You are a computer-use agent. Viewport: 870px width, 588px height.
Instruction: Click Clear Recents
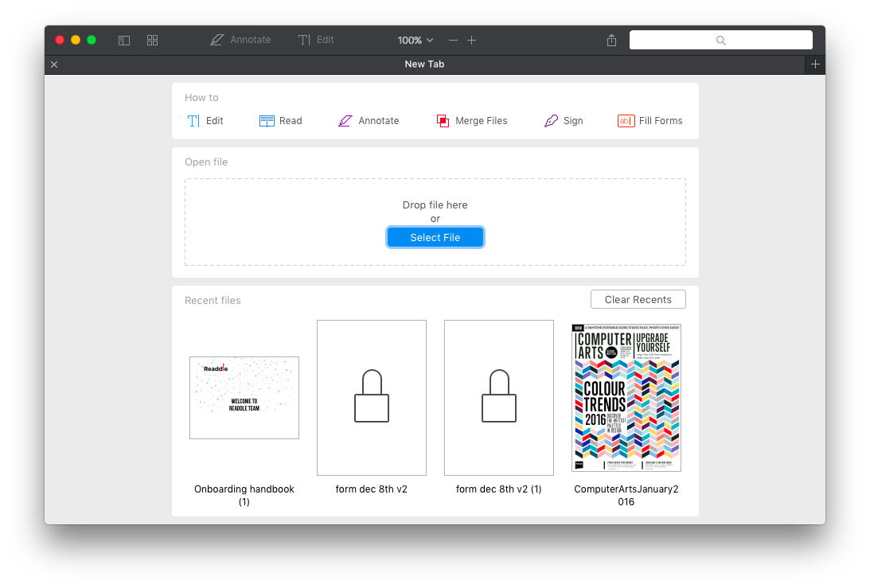[638, 299]
